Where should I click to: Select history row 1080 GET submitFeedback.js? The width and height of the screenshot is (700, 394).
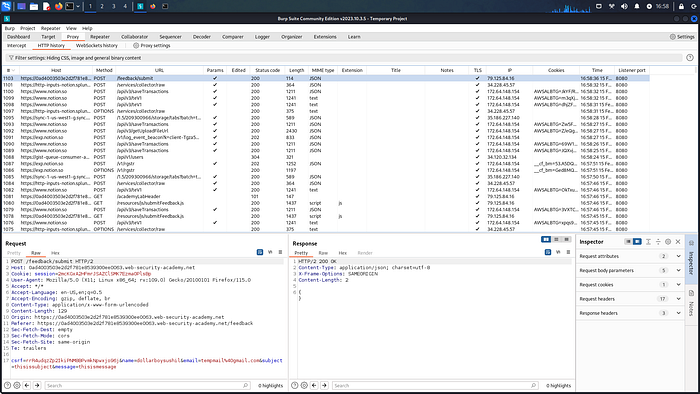(x=326, y=203)
